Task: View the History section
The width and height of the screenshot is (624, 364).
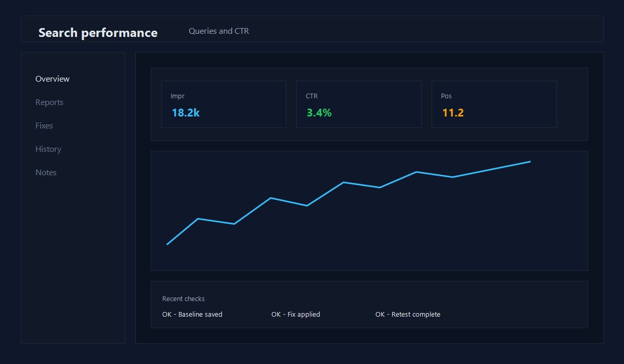Action: click(48, 149)
